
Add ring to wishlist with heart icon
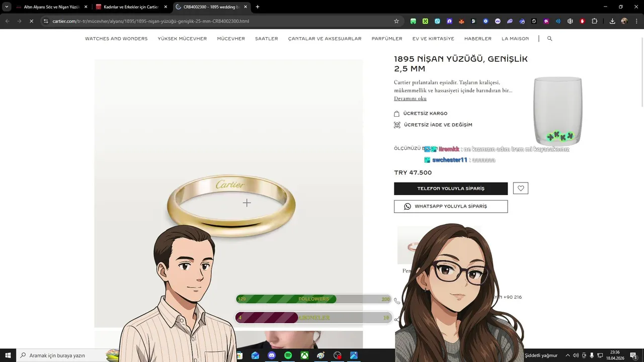(x=521, y=189)
